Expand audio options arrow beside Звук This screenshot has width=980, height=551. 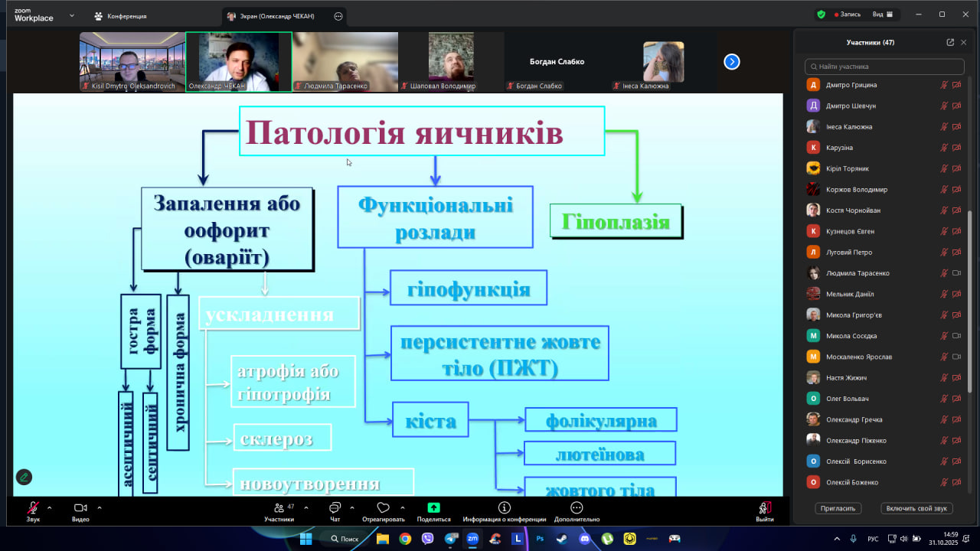tap(50, 507)
